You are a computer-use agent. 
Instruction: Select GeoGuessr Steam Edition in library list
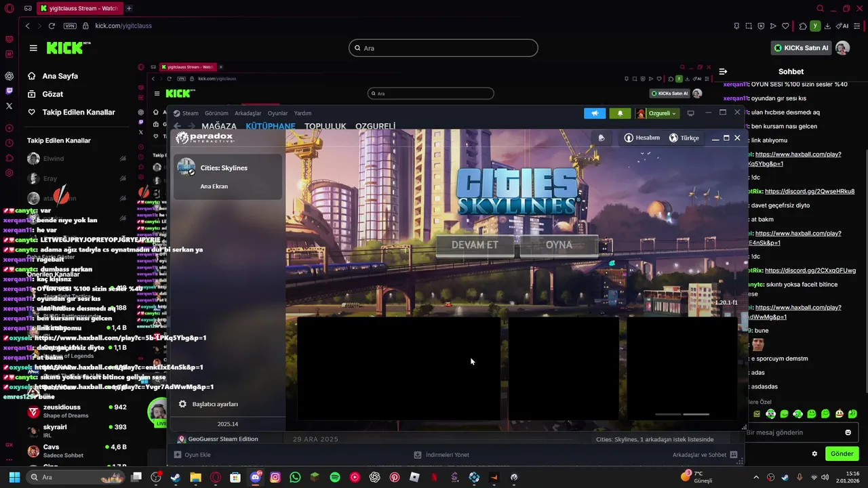tap(218, 439)
